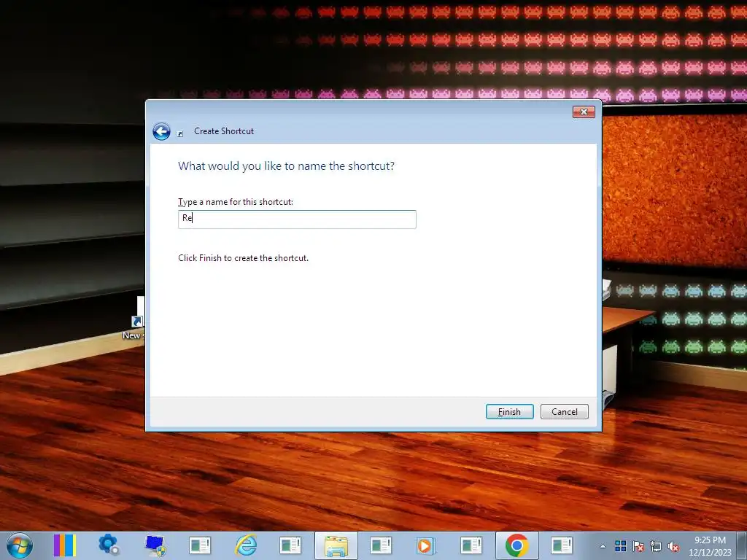Image resolution: width=747 pixels, height=560 pixels.
Task: Switch to Google Chrome in the taskbar
Action: pos(517,545)
